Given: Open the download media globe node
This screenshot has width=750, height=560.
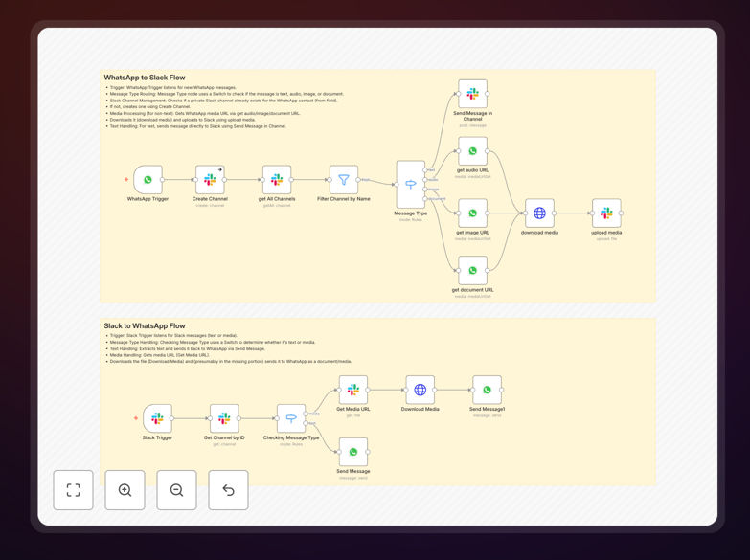Looking at the screenshot, I should 539,213.
